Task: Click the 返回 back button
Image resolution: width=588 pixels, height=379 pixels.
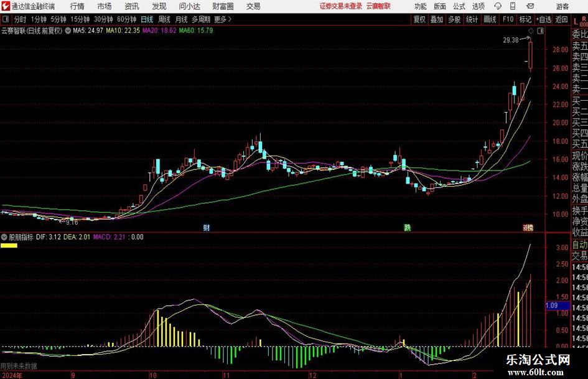Action: 561,19
